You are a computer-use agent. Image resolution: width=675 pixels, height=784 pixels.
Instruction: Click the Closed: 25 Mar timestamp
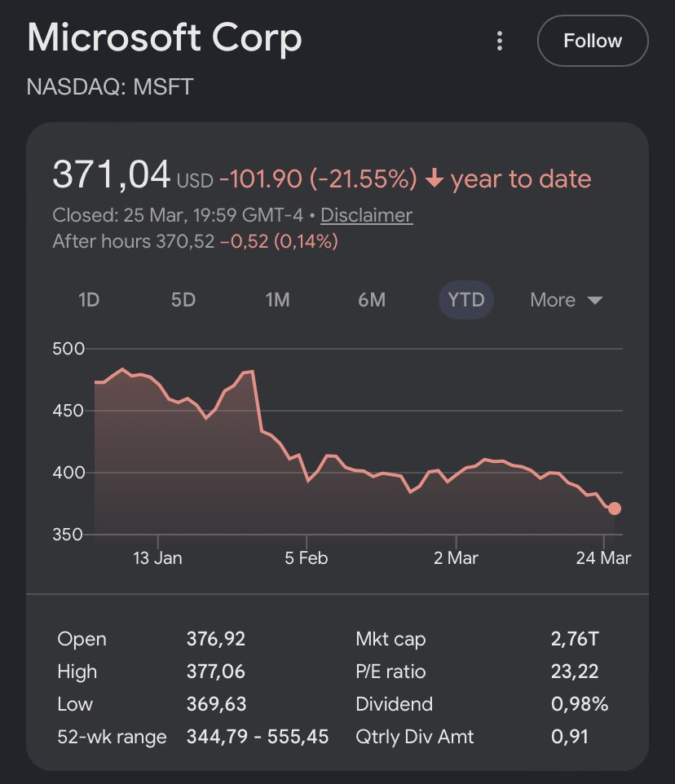pyautogui.click(x=178, y=215)
